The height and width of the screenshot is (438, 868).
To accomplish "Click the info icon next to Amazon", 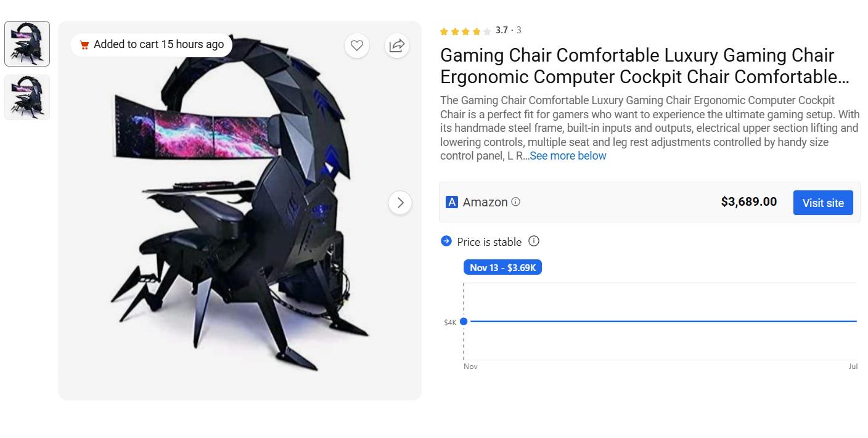I will tap(515, 201).
